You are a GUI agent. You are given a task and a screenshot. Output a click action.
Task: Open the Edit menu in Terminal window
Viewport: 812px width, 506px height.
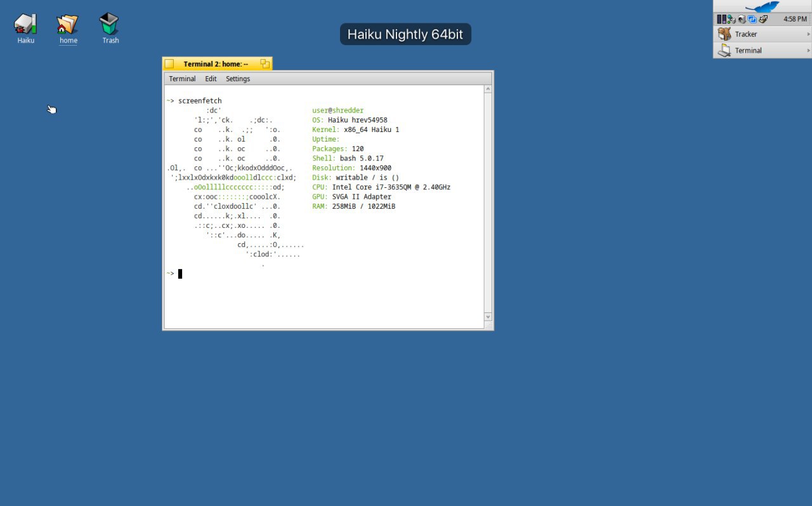tap(211, 79)
